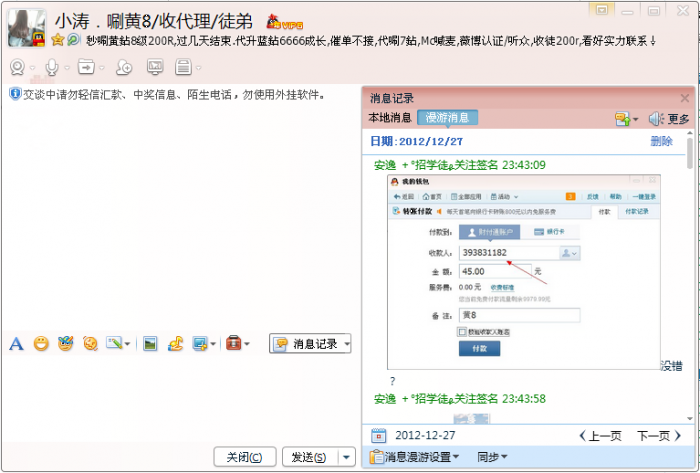Click the create discussion group icon
This screenshot has width=700, height=473.
(124, 67)
